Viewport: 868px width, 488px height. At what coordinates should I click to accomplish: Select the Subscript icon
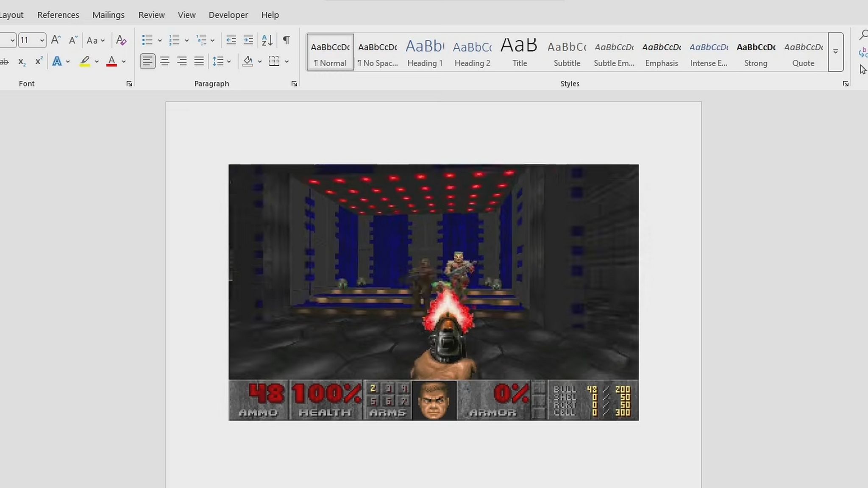(21, 62)
